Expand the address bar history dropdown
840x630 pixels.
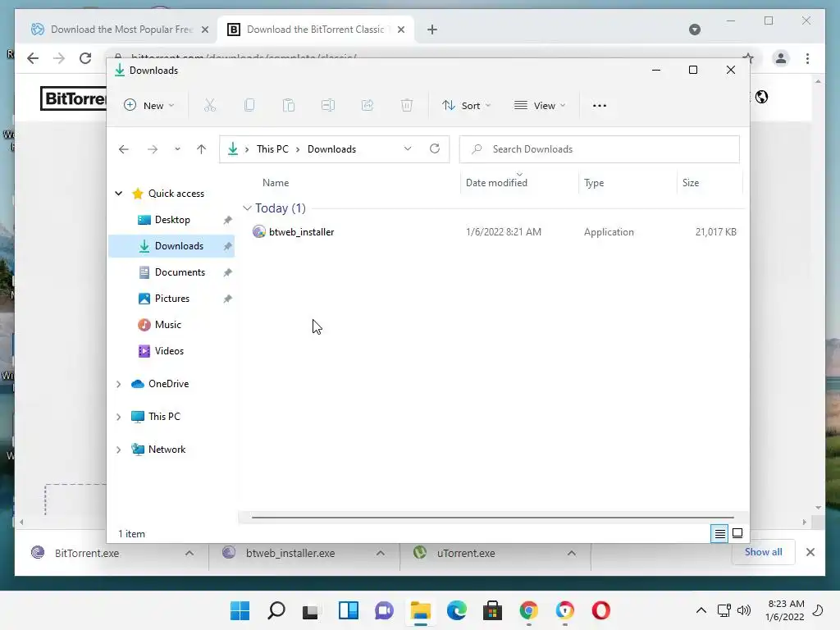[x=408, y=149]
